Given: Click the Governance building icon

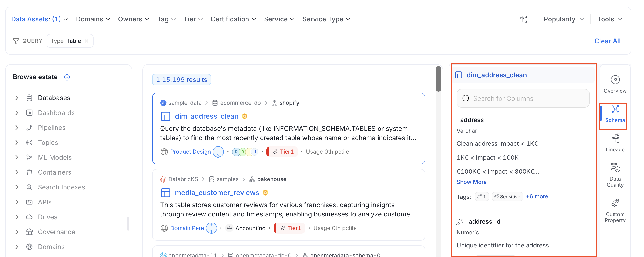Looking at the screenshot, I should pyautogui.click(x=29, y=232).
